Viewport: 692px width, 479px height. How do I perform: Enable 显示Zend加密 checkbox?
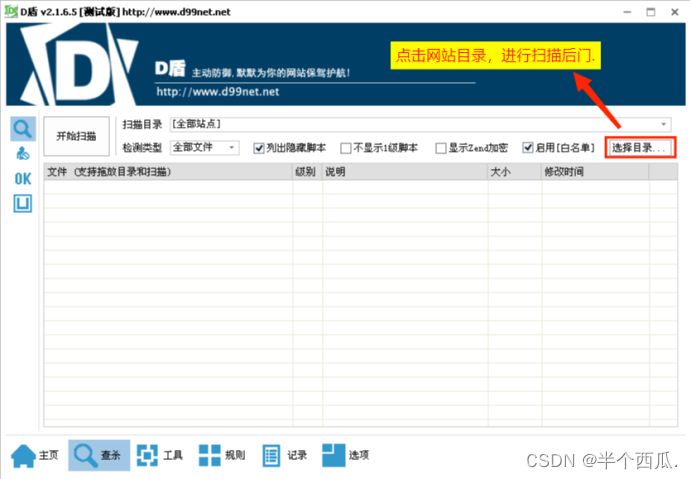click(440, 148)
